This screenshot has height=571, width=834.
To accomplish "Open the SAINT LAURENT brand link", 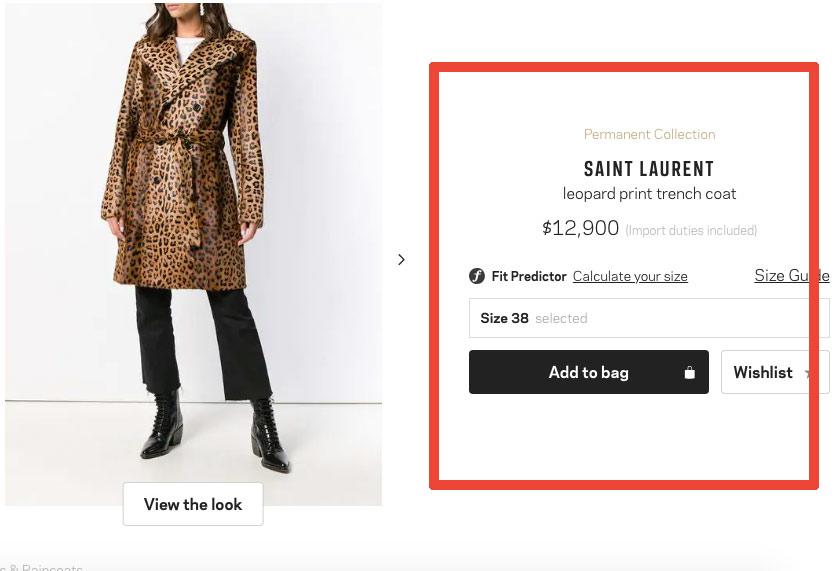I will [649, 169].
